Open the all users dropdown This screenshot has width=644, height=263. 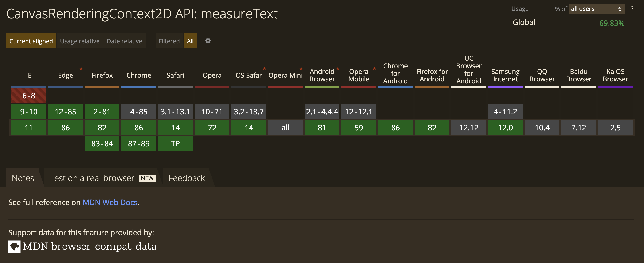(596, 9)
